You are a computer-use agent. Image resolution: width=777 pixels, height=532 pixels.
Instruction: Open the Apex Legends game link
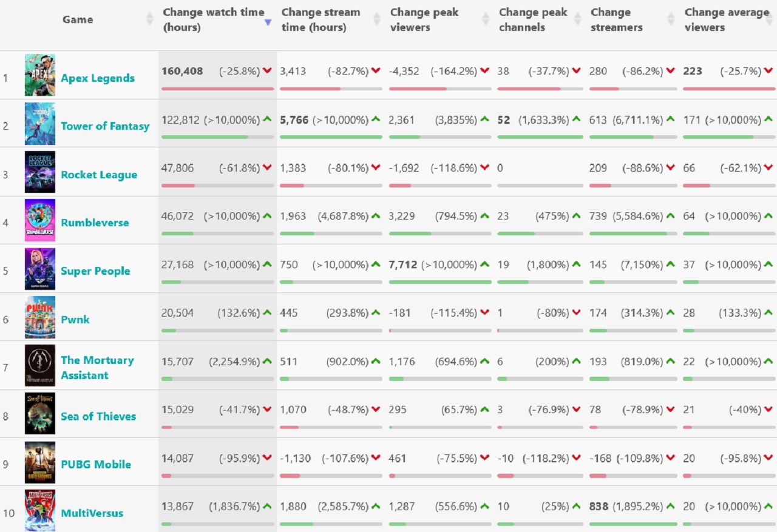98,78
